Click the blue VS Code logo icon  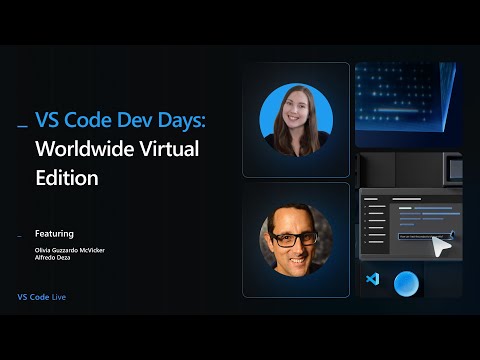point(373,279)
